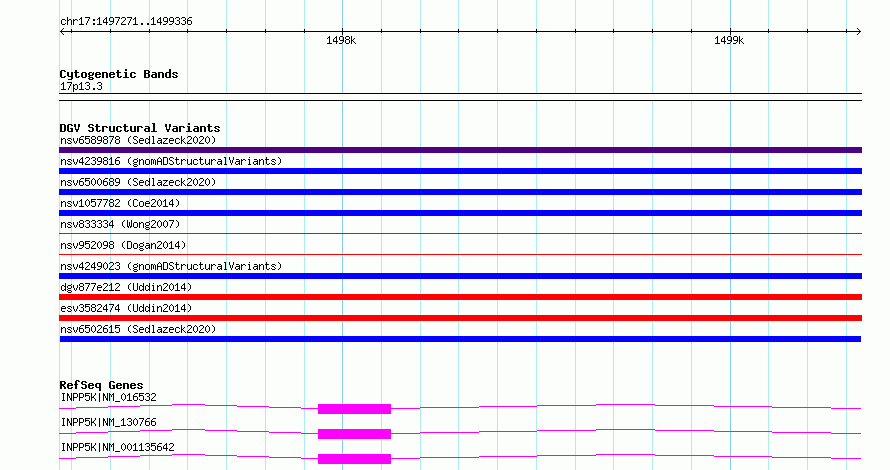Click the blue nsv4239816 variant bar
The width and height of the screenshot is (890, 470).
460,171
